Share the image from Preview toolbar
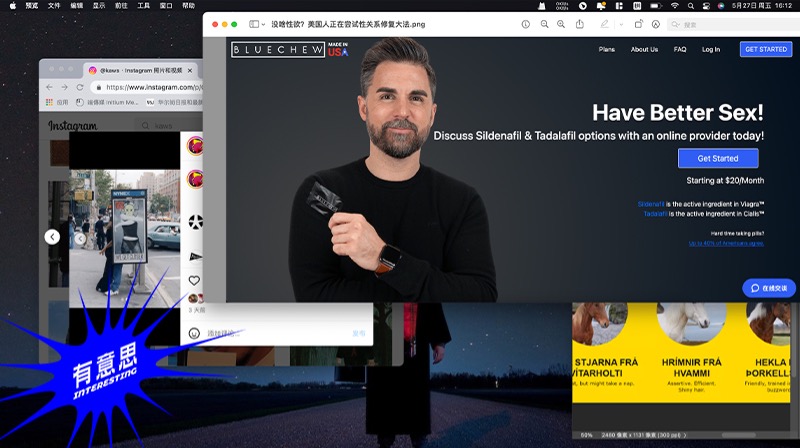This screenshot has width=800, height=448. [x=580, y=24]
